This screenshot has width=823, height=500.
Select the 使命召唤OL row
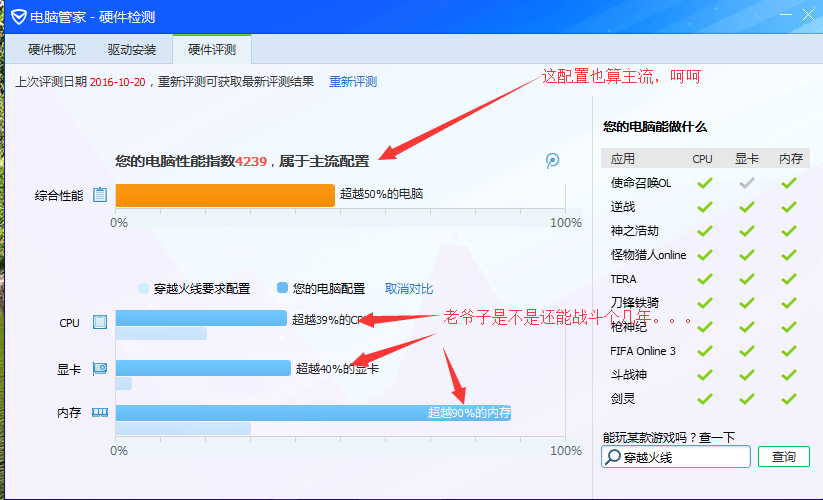tap(705, 183)
